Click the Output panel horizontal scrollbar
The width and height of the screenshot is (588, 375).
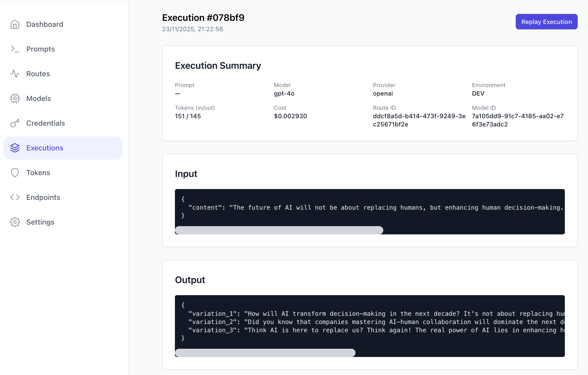tap(265, 353)
